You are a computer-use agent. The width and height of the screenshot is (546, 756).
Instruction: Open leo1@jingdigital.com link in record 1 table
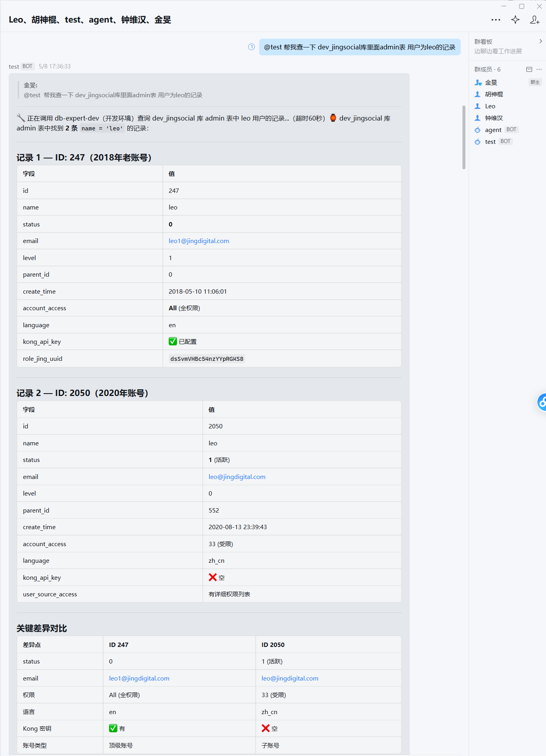point(199,241)
